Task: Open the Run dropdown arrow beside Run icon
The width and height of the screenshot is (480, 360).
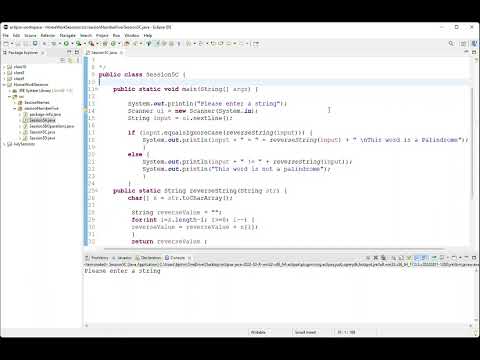Action: pos(72,44)
